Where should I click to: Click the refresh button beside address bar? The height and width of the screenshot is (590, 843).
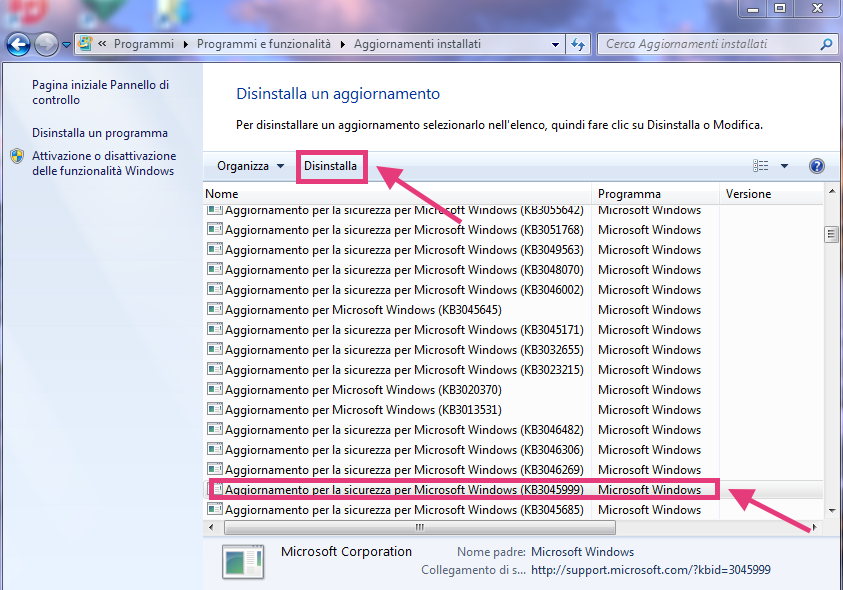tap(578, 44)
